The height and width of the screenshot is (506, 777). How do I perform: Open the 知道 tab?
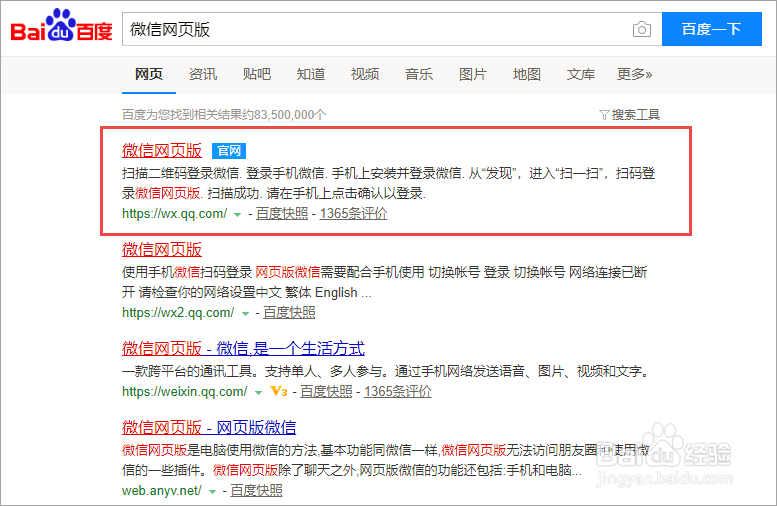[311, 74]
